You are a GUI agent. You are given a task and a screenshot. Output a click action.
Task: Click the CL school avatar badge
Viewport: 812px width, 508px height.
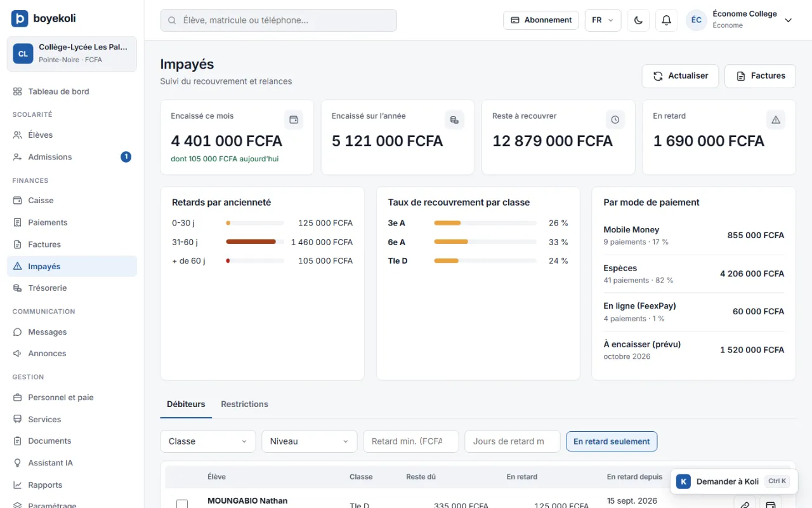(x=23, y=54)
